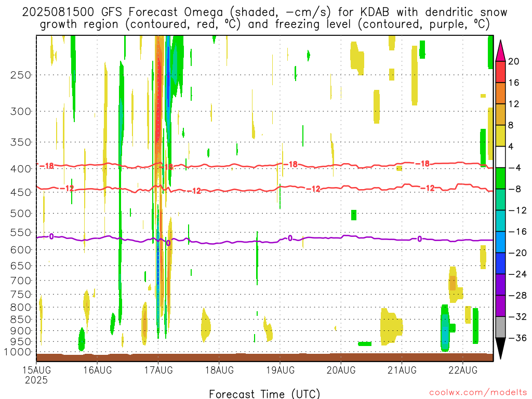This screenshot has height=399, width=532.
Task: Click the colorbar value label -20
Action: click(x=517, y=253)
